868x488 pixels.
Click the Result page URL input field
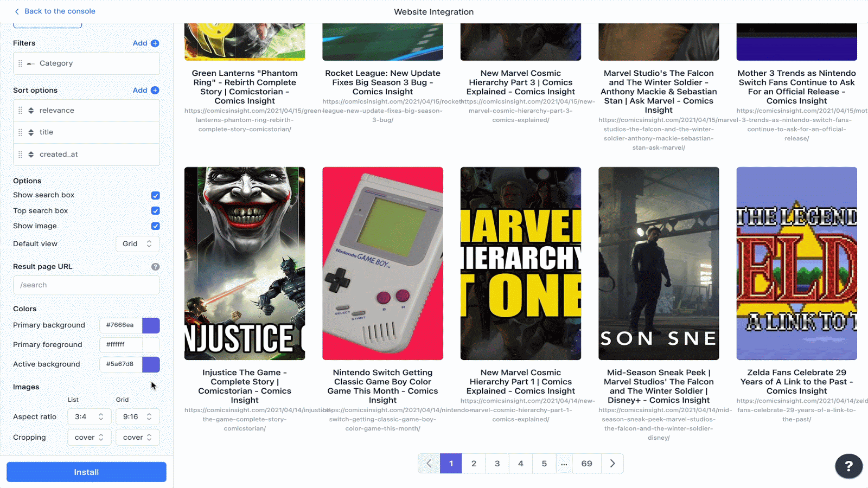click(86, 285)
